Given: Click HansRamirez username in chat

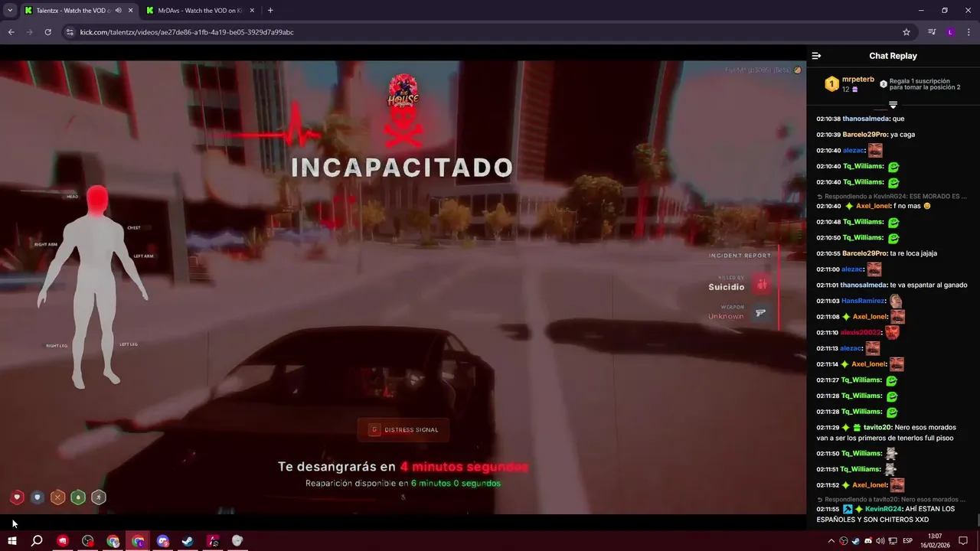Looking at the screenshot, I should click(x=863, y=301).
